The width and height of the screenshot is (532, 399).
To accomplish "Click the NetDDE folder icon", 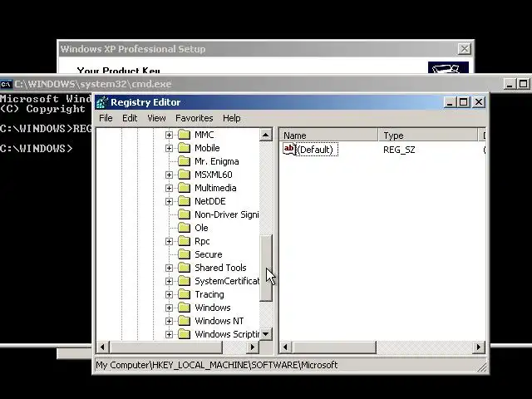I will coord(185,201).
